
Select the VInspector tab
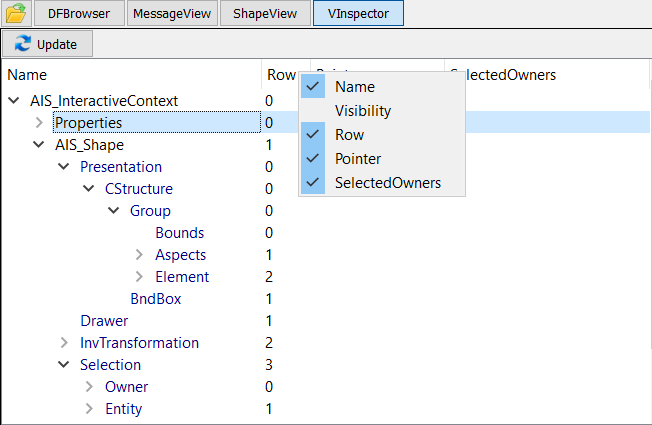[357, 13]
